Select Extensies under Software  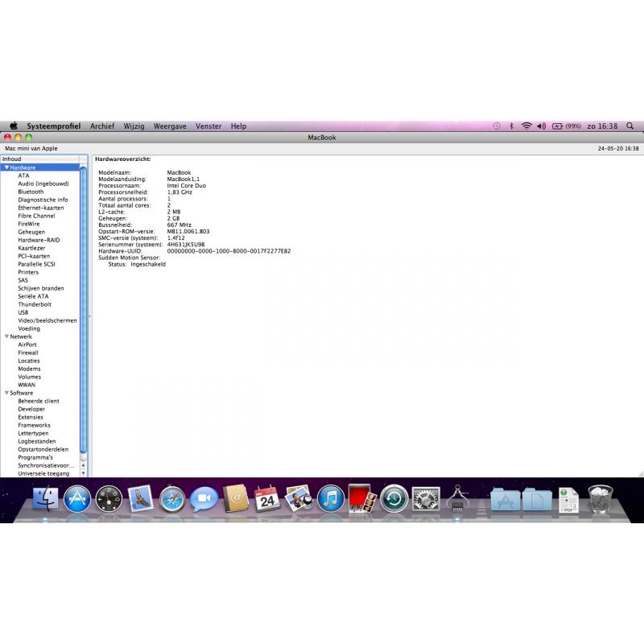[31, 417]
